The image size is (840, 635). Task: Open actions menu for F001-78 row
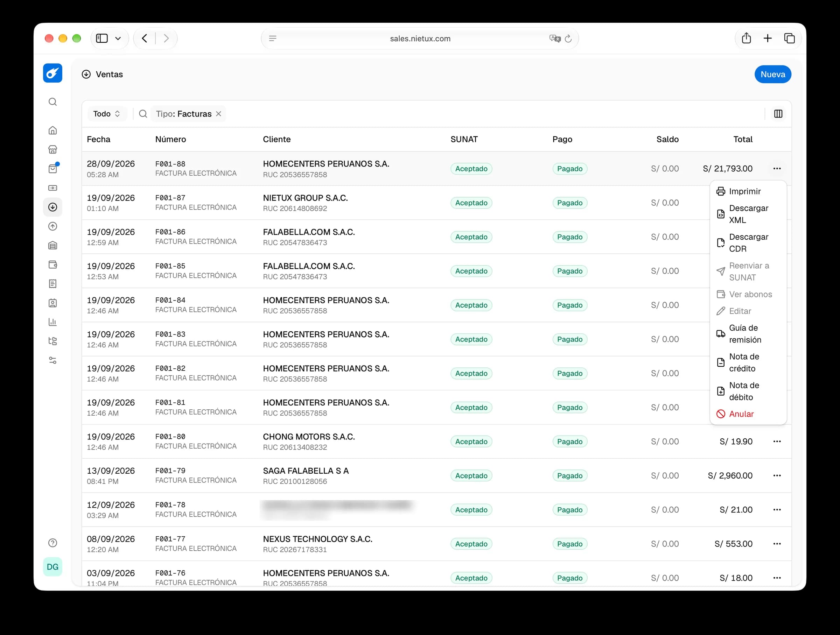tap(777, 510)
